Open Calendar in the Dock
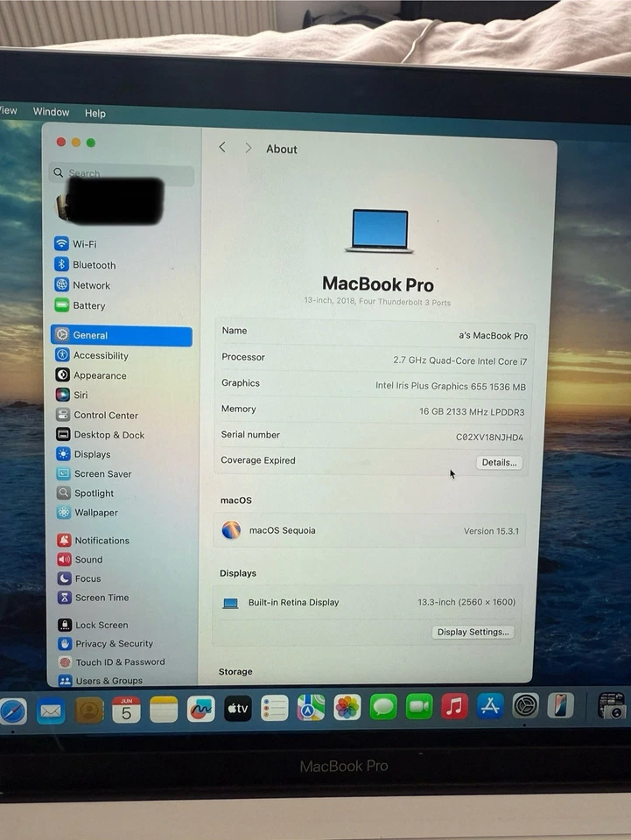This screenshot has width=631, height=840. 126,710
